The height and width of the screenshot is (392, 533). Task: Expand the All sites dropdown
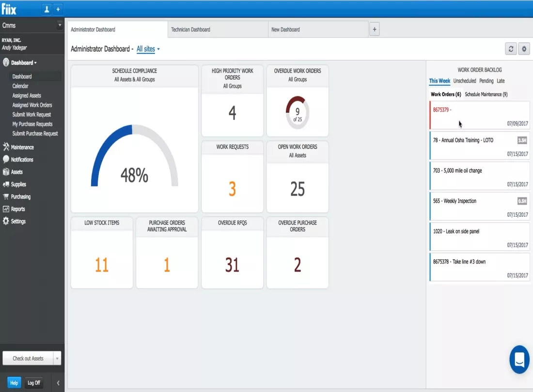point(148,49)
